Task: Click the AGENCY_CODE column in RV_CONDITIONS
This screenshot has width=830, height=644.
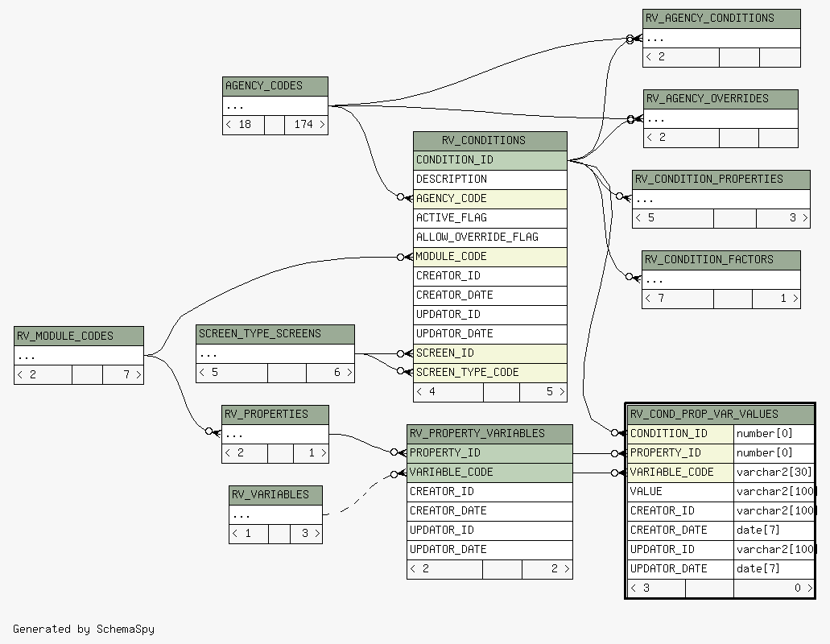Action: (x=490, y=199)
